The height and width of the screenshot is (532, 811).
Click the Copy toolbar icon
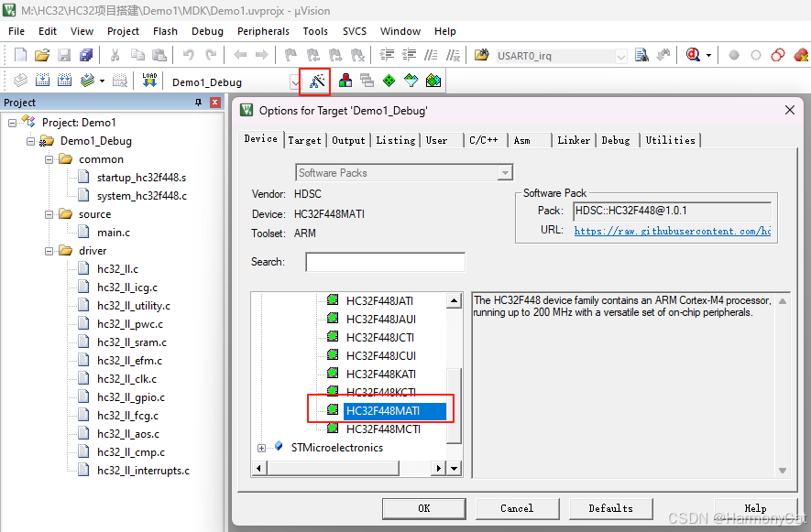click(x=137, y=55)
